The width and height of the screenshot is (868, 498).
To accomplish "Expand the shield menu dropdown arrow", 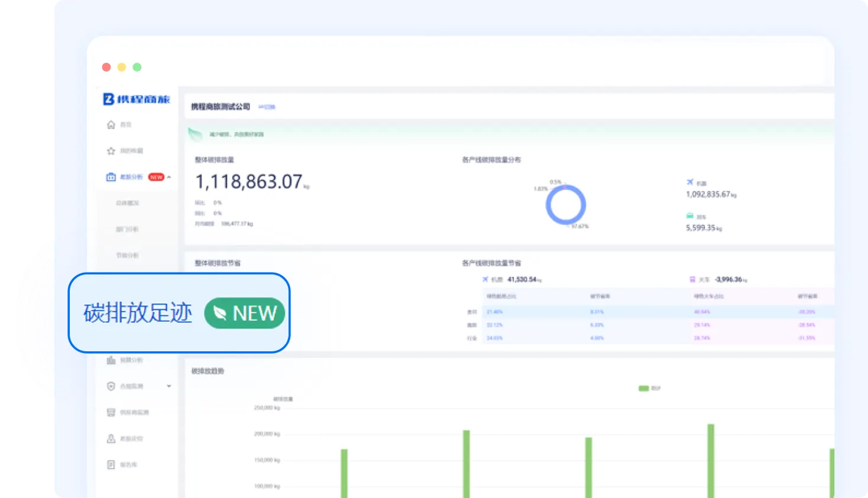I will 169,386.
